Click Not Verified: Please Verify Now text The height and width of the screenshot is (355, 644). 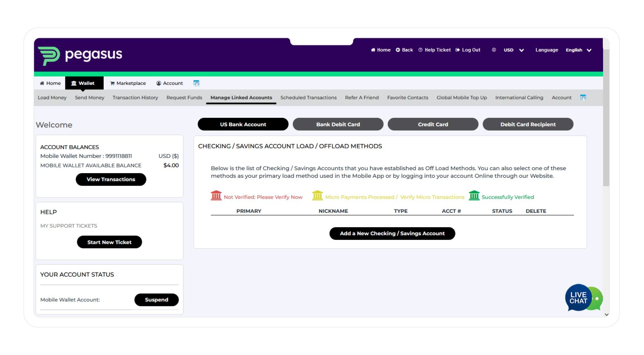263,197
